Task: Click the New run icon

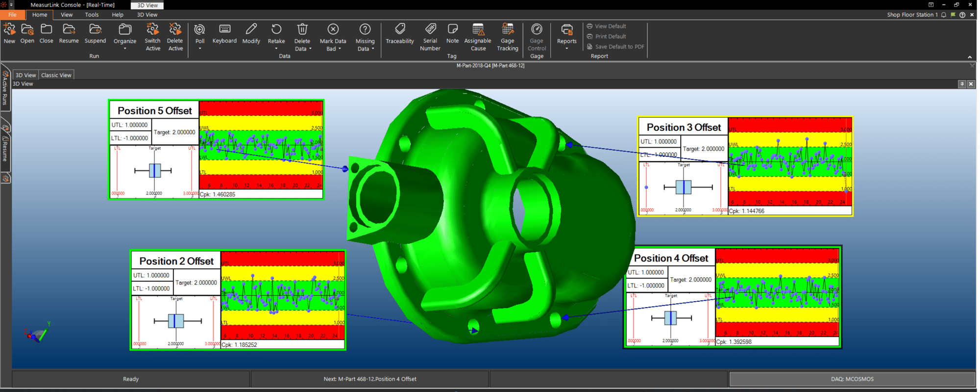Action: 9,33
